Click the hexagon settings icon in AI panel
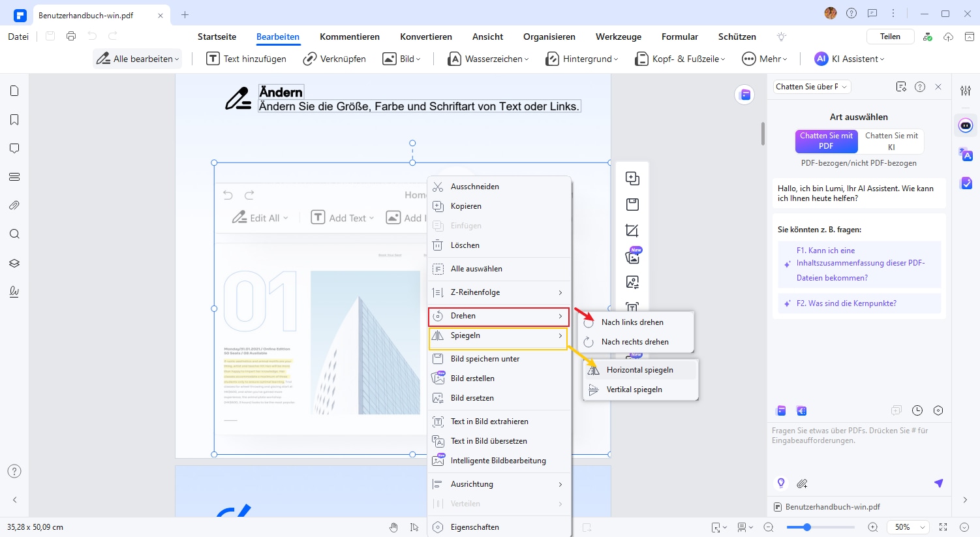The height and width of the screenshot is (537, 980). (938, 410)
